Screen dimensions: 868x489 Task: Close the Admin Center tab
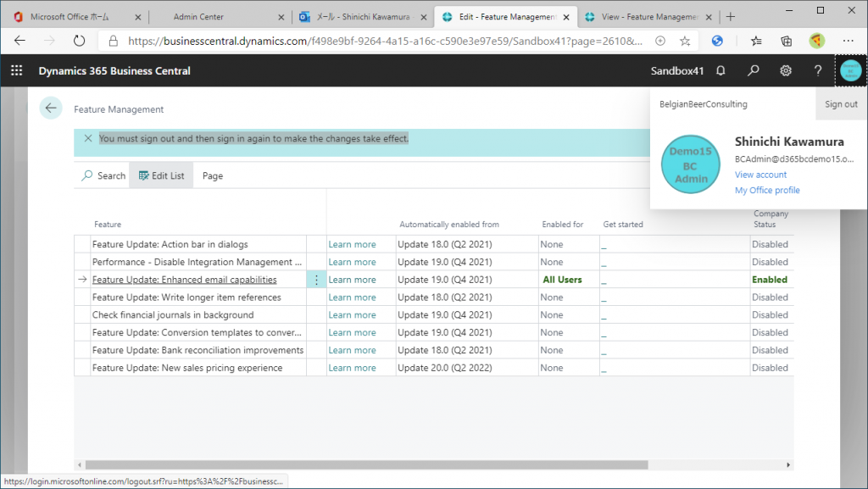[281, 17]
